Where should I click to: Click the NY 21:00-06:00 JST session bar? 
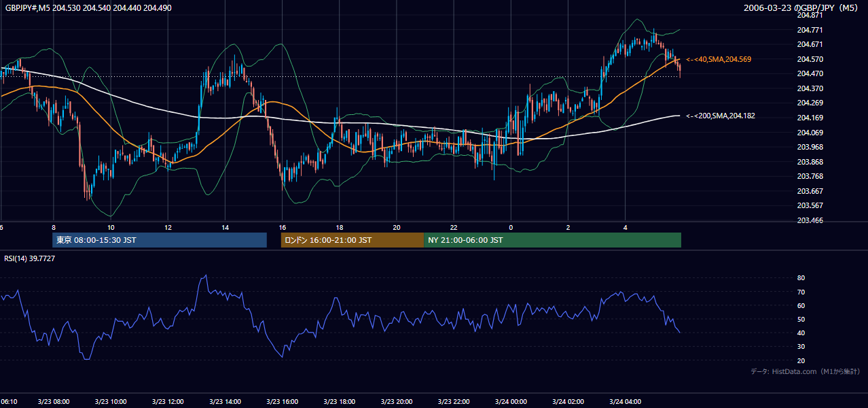(x=552, y=240)
